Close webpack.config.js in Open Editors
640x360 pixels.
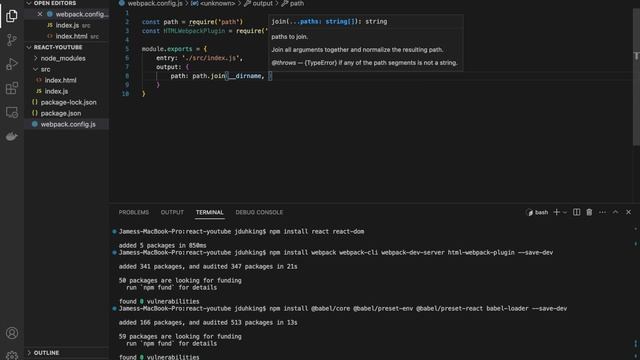pyautogui.click(x=40, y=14)
